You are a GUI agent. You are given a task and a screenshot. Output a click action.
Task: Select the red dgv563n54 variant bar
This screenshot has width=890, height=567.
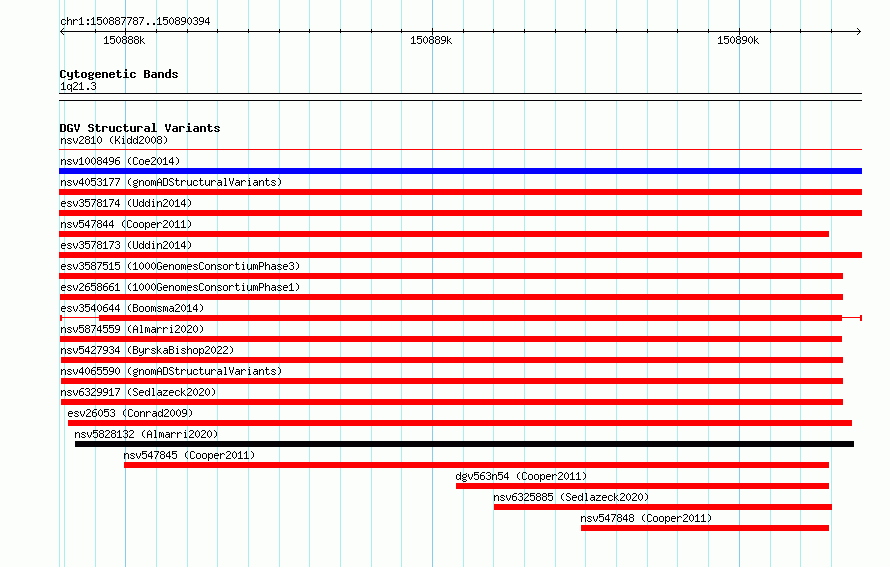tap(643, 486)
